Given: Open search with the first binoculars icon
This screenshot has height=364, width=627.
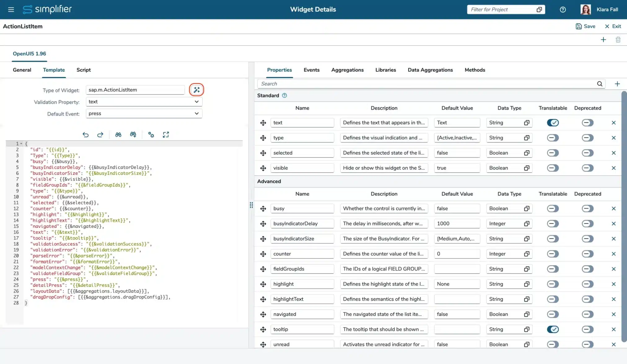Looking at the screenshot, I should click(x=118, y=135).
